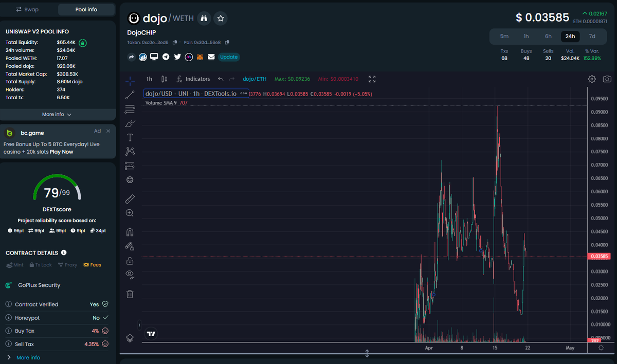Toggle lock all drawing tools

[130, 261]
